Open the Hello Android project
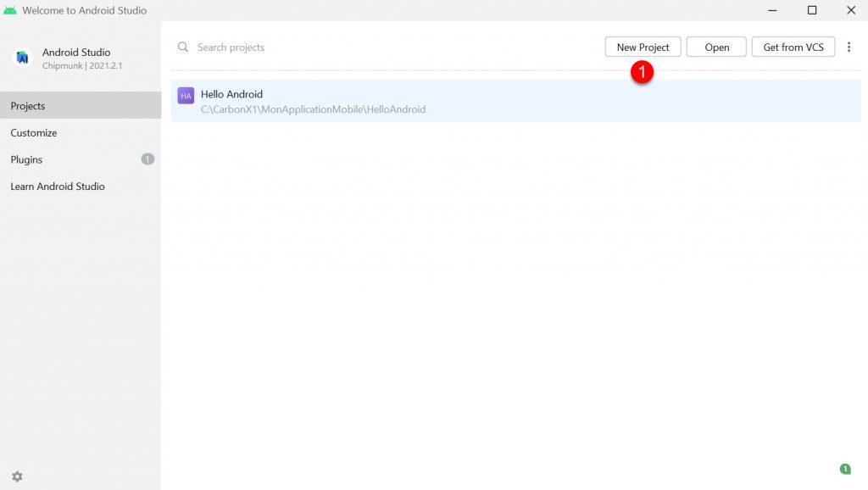This screenshot has width=868, height=490. (516, 101)
